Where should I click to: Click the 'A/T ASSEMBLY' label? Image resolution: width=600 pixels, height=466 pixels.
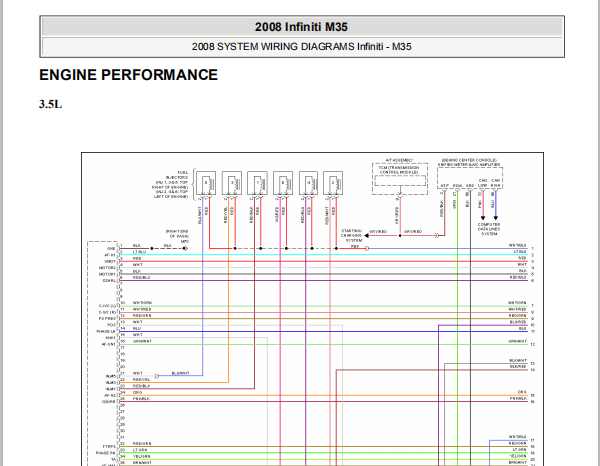tap(399, 160)
